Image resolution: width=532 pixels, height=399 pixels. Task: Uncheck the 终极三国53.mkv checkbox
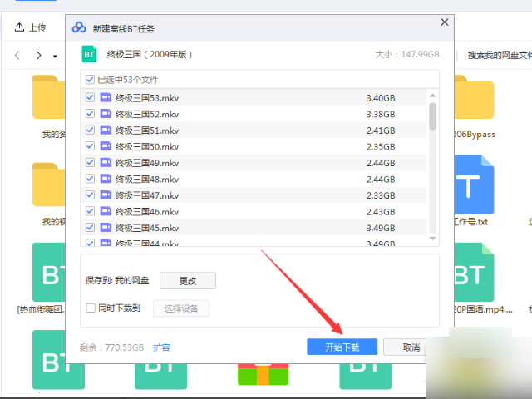pyautogui.click(x=90, y=98)
